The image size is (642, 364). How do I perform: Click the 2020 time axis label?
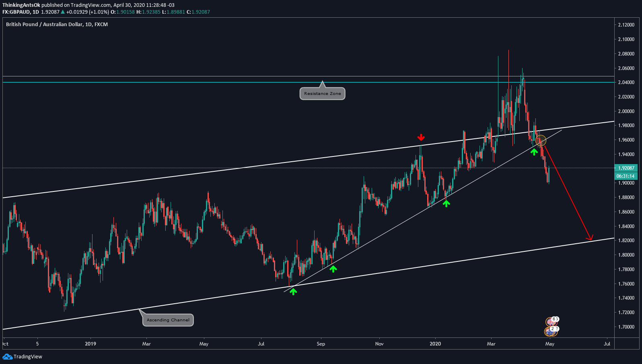pyautogui.click(x=435, y=344)
